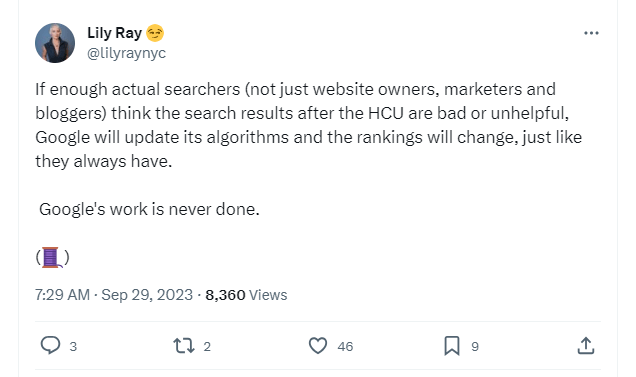636x377 pixels.
Task: Click the thread spool emoji
Action: pos(51,257)
